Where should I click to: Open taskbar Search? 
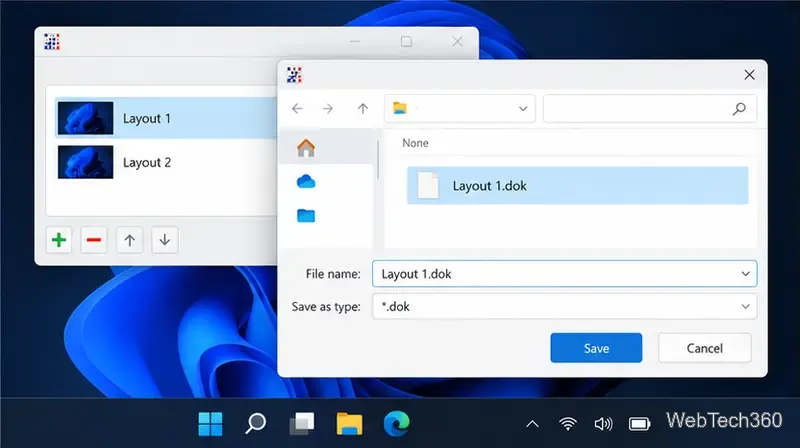[256, 424]
